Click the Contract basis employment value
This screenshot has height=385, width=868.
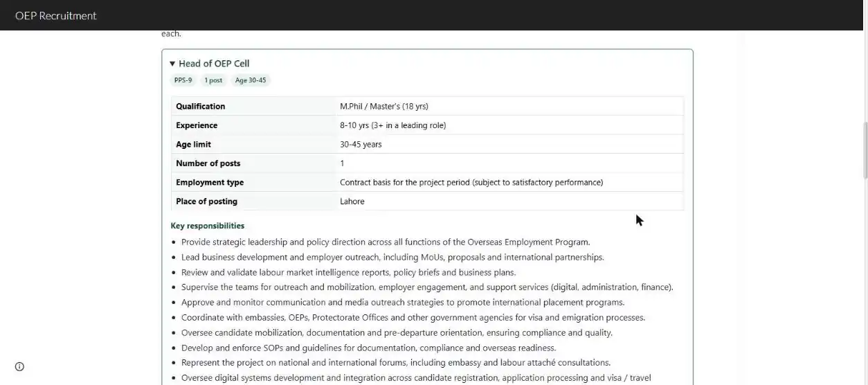[x=471, y=183]
